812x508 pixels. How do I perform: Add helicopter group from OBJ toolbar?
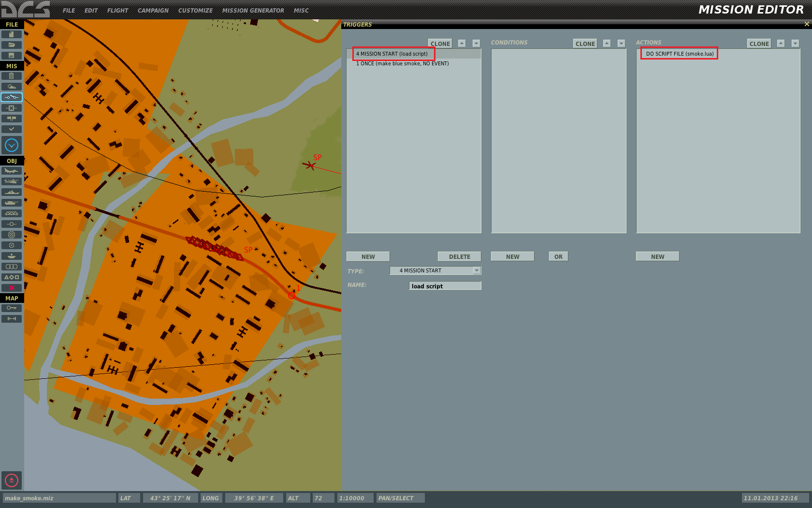click(12, 181)
